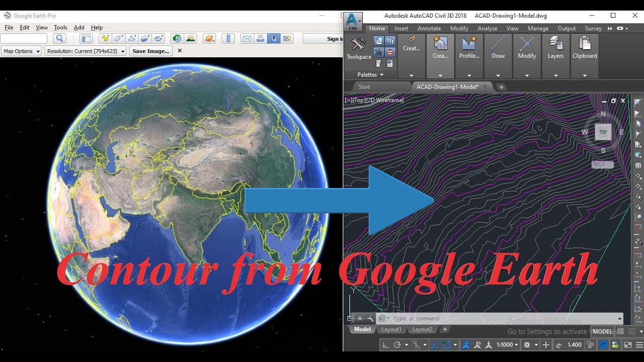Screen dimensions: 644x362
Task: Click the highlighted save image toolbar icon
Action: coord(274,38)
